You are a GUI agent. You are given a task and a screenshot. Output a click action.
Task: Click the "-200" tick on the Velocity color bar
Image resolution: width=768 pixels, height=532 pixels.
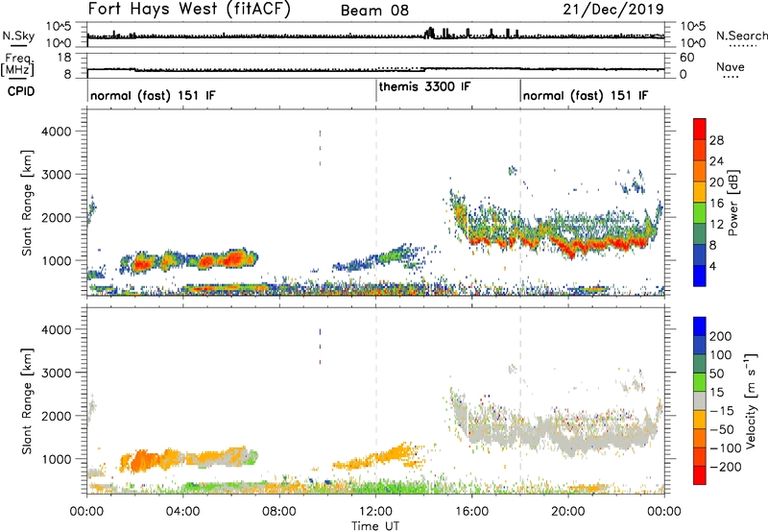726,467
